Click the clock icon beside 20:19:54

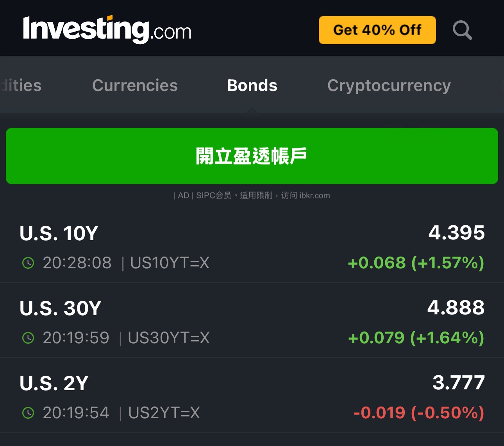[28, 413]
